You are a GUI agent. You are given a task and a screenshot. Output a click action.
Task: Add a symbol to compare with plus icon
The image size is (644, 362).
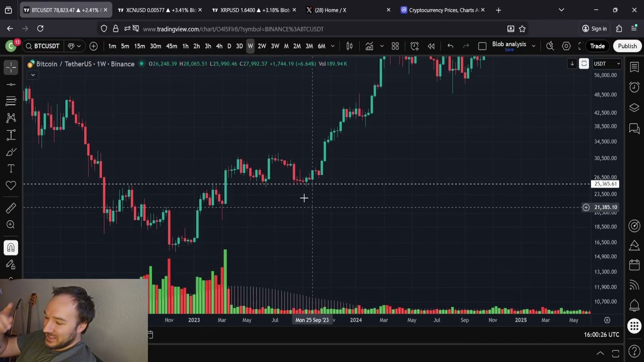[x=94, y=46]
